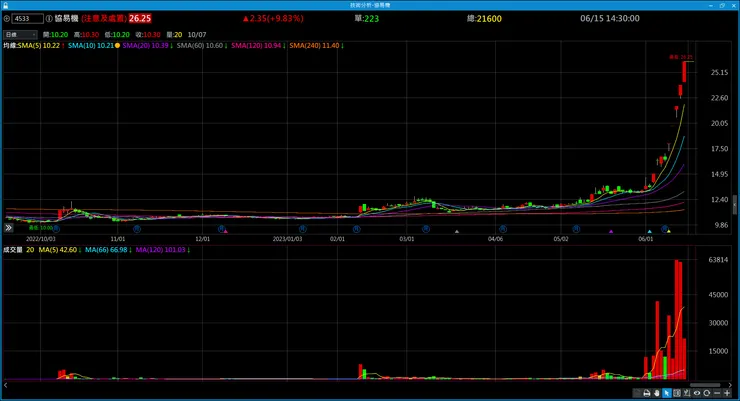
Task: Click the 06/01 date axis label
Action: point(646,239)
